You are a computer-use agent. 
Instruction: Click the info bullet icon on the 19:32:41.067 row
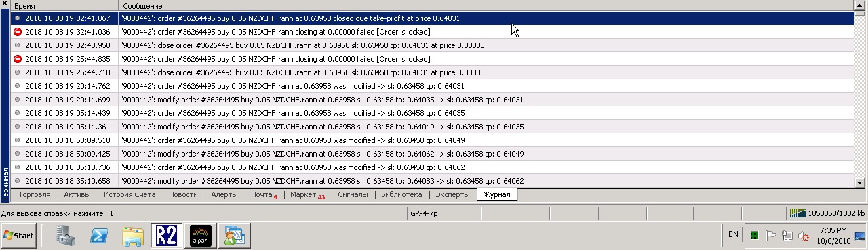[18, 18]
